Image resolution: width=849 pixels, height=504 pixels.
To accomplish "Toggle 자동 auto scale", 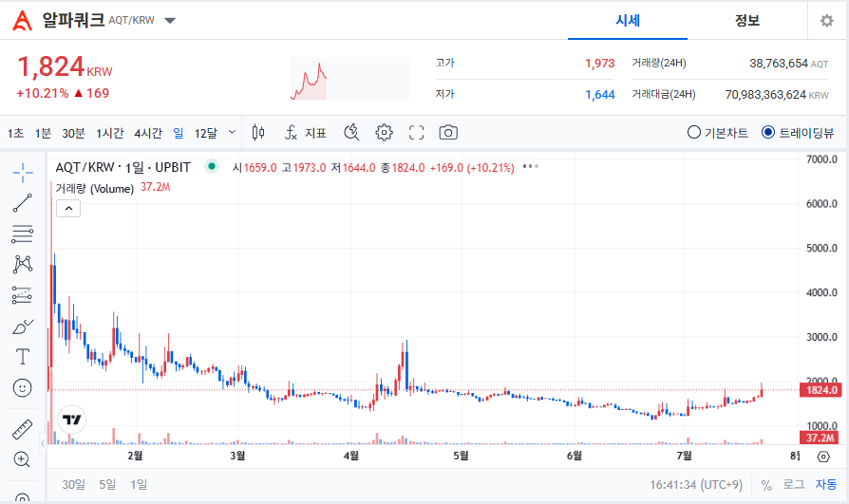I will point(826,484).
